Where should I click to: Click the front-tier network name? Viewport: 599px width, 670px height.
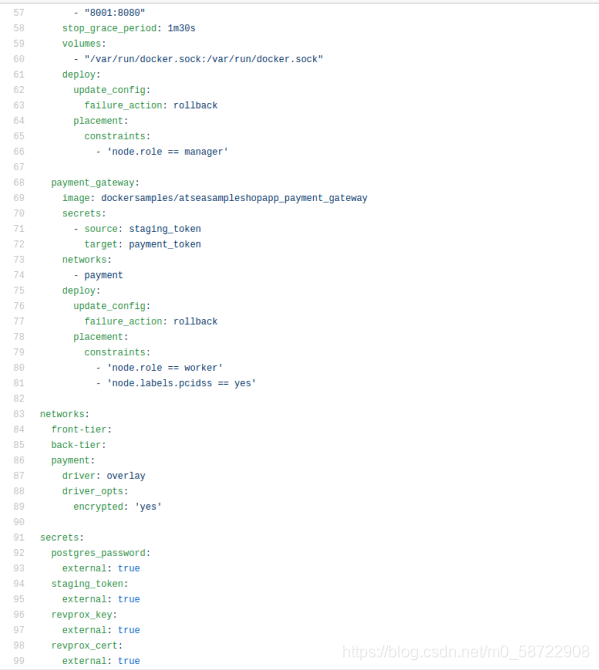(x=79, y=429)
